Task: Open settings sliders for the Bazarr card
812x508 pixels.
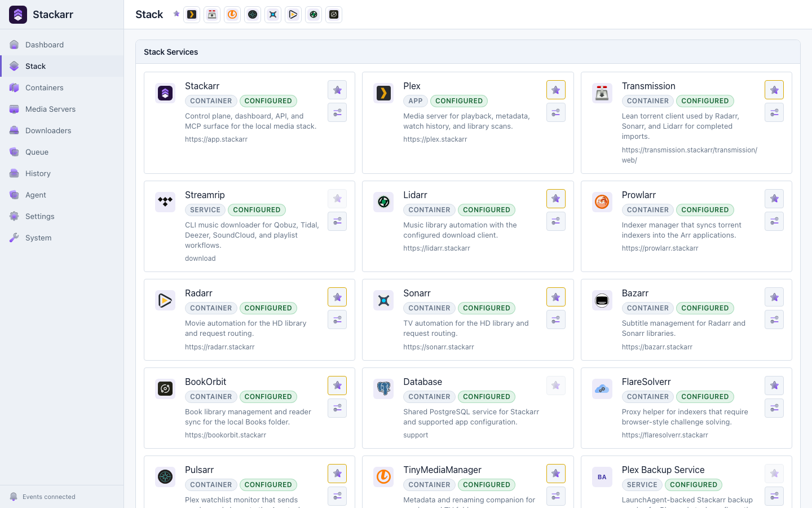Action: [x=774, y=319]
